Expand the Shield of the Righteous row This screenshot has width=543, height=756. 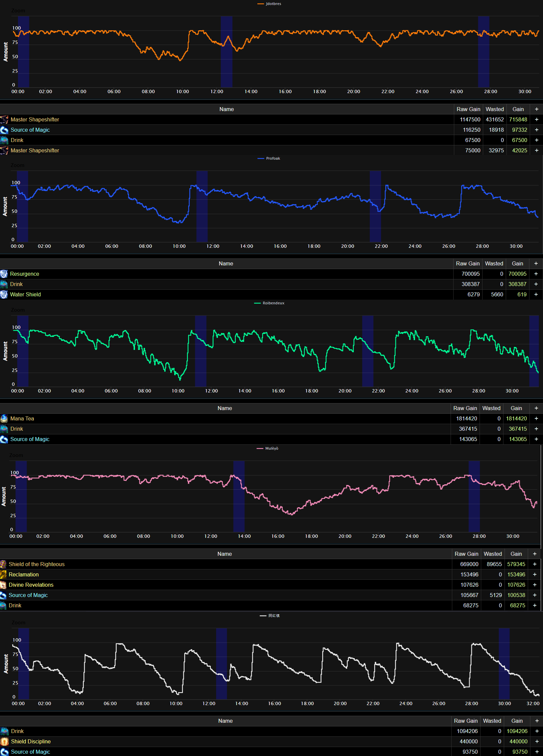534,564
